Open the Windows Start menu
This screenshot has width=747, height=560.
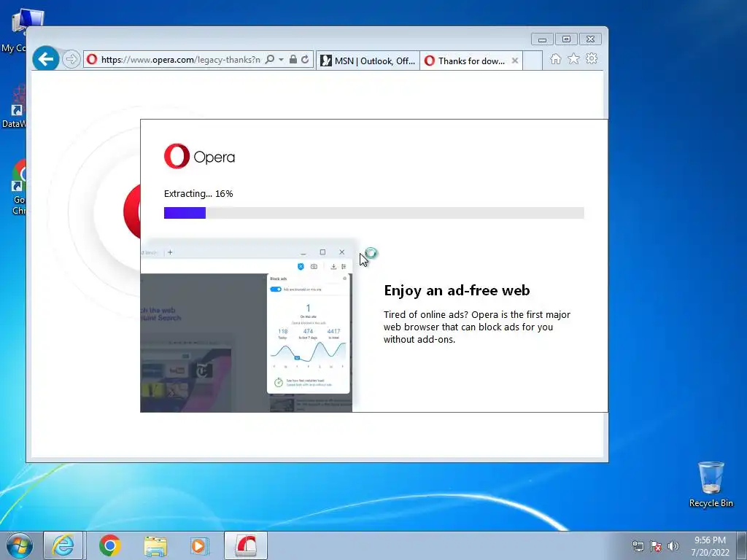20,545
